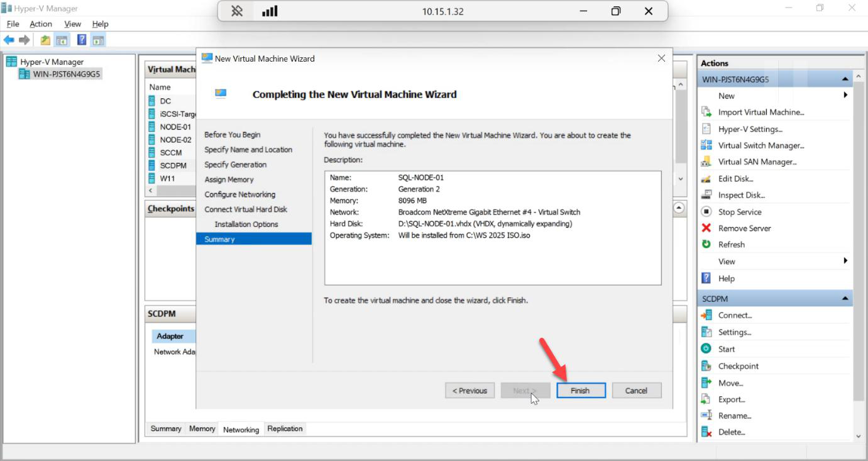Click the Rename icon in Actions
868x461 pixels.
706,415
